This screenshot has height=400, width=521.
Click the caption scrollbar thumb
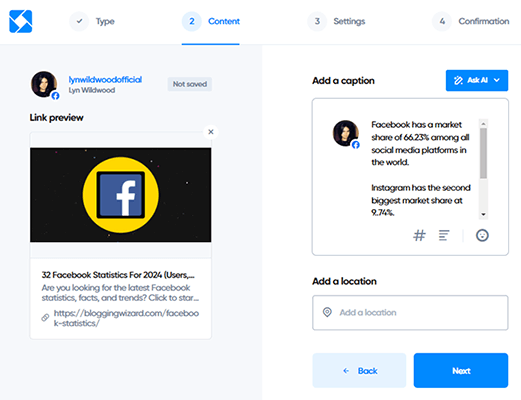[483, 153]
